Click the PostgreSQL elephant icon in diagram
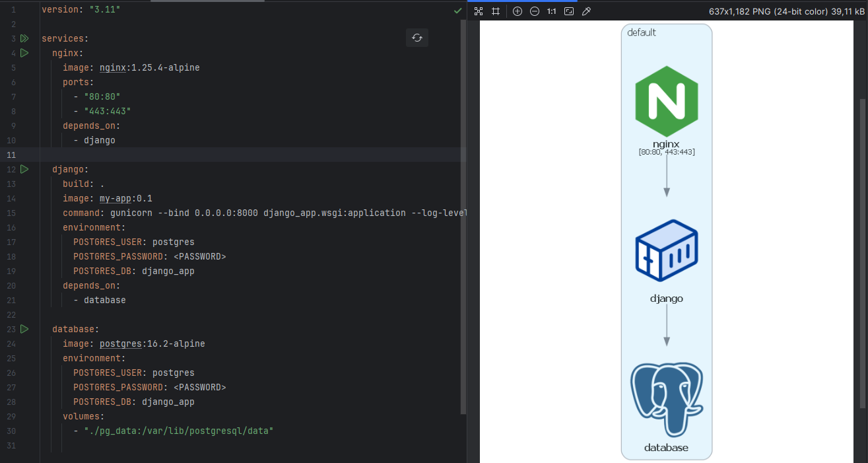868x463 pixels. (667, 400)
